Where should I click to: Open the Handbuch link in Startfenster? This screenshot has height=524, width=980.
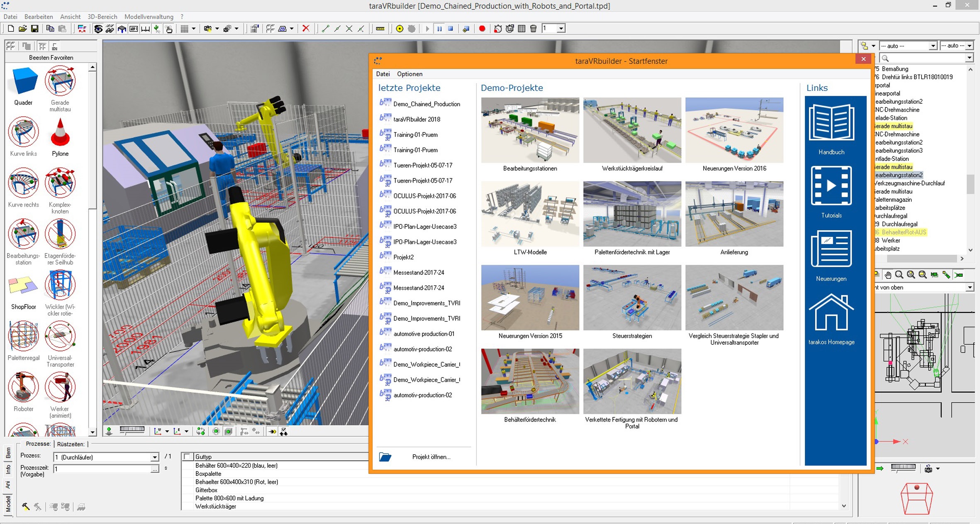pyautogui.click(x=831, y=130)
